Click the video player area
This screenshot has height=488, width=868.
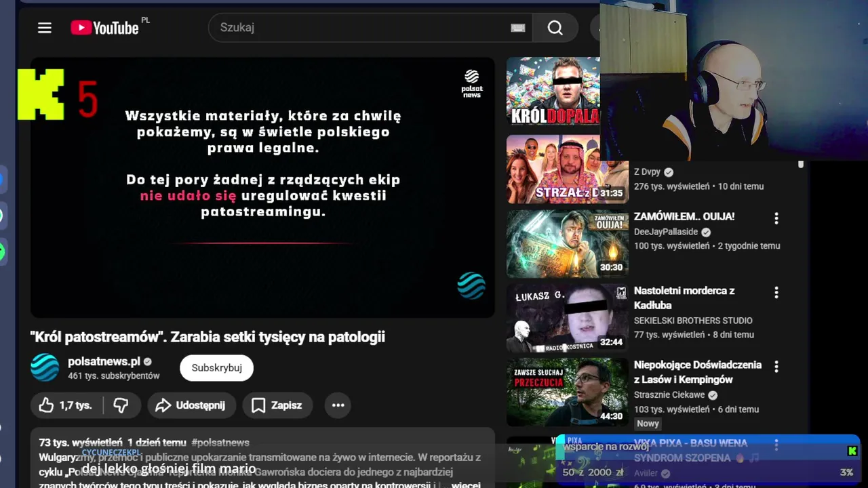click(x=262, y=187)
